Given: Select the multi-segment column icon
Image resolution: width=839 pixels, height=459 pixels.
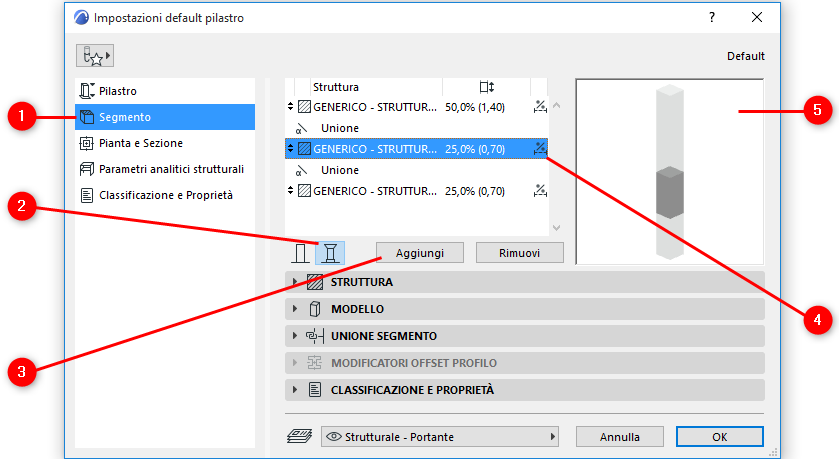Looking at the screenshot, I should (x=330, y=252).
